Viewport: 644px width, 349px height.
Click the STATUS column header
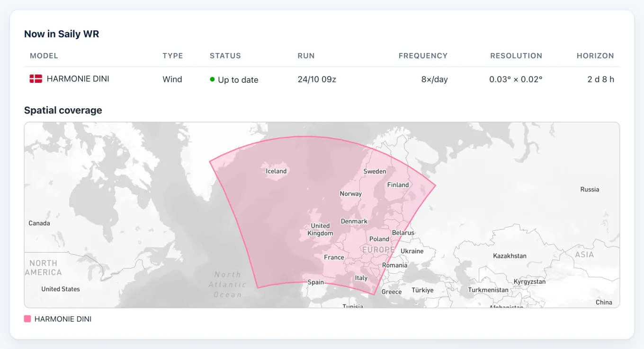[x=225, y=56]
